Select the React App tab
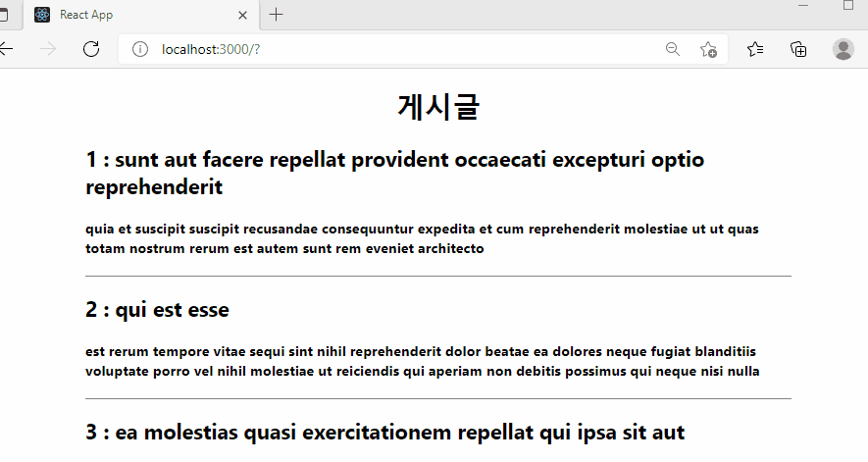868x462 pixels. (x=141, y=15)
